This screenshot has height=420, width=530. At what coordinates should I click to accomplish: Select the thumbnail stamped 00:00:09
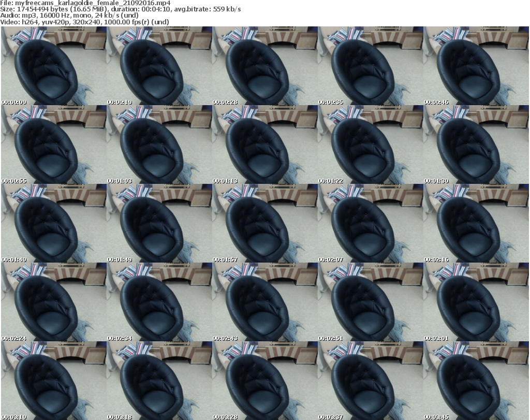pyautogui.click(x=53, y=66)
